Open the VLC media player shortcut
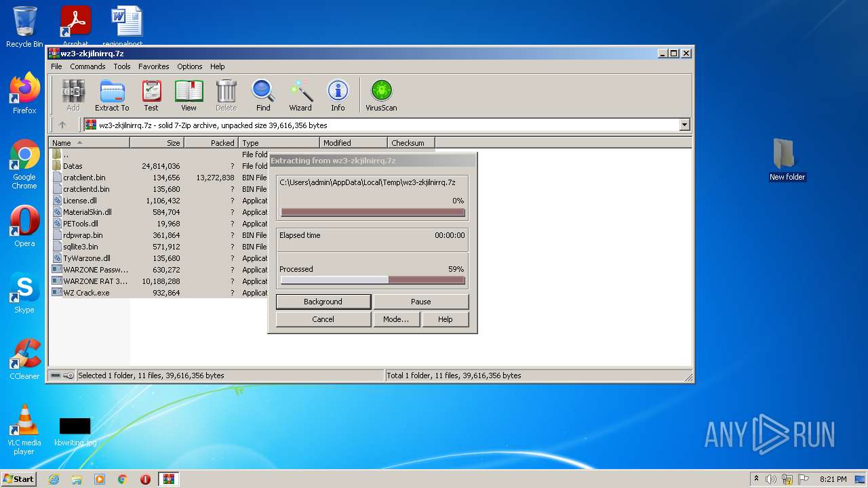 click(24, 430)
